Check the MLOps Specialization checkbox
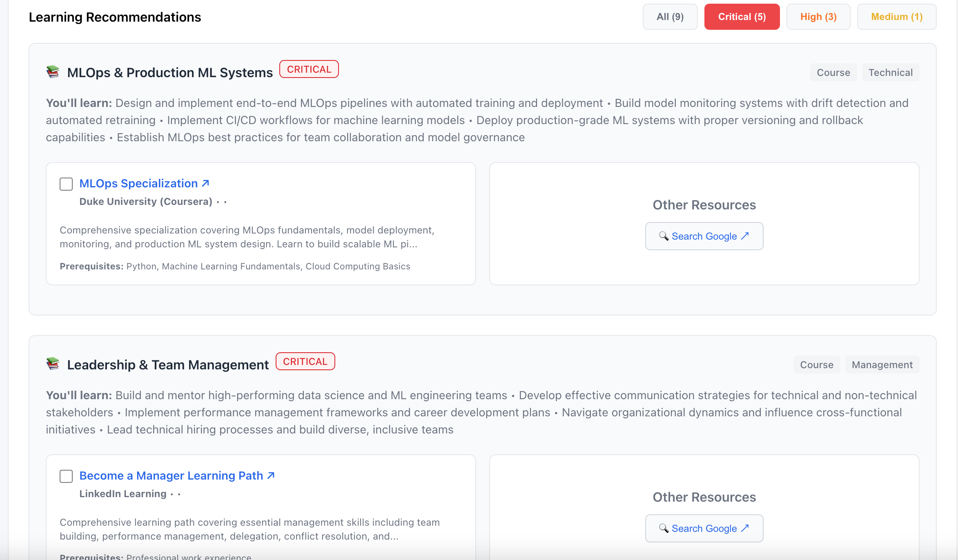 [x=66, y=184]
